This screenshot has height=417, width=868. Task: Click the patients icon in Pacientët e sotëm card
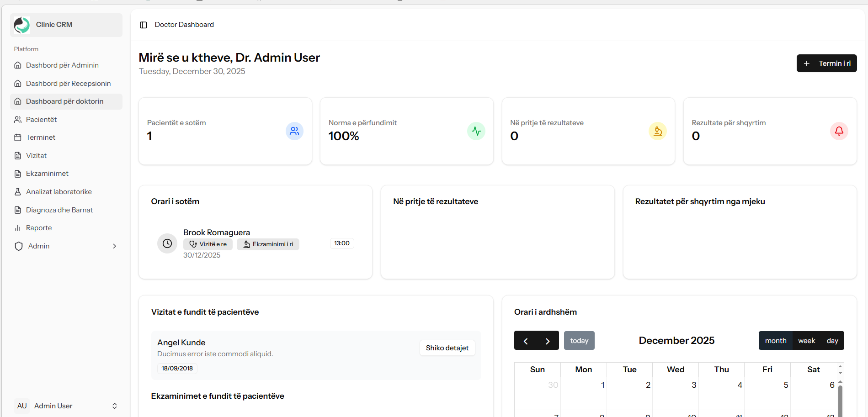click(294, 131)
